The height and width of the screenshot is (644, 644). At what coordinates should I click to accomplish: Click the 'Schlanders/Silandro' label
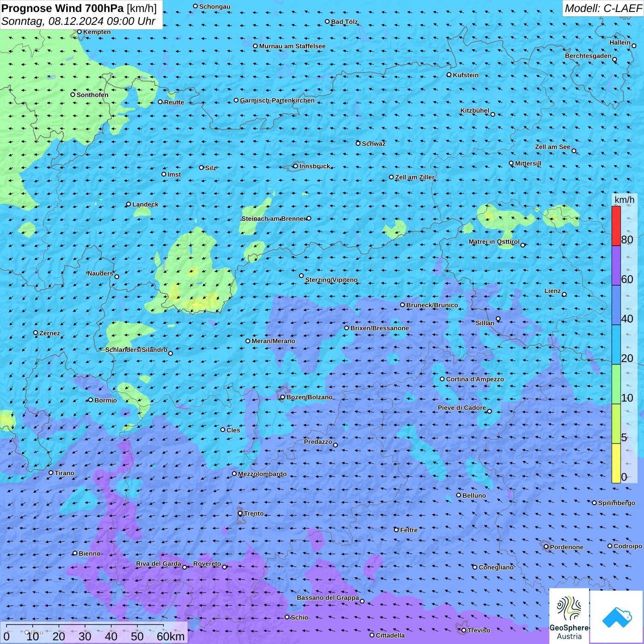point(136,350)
